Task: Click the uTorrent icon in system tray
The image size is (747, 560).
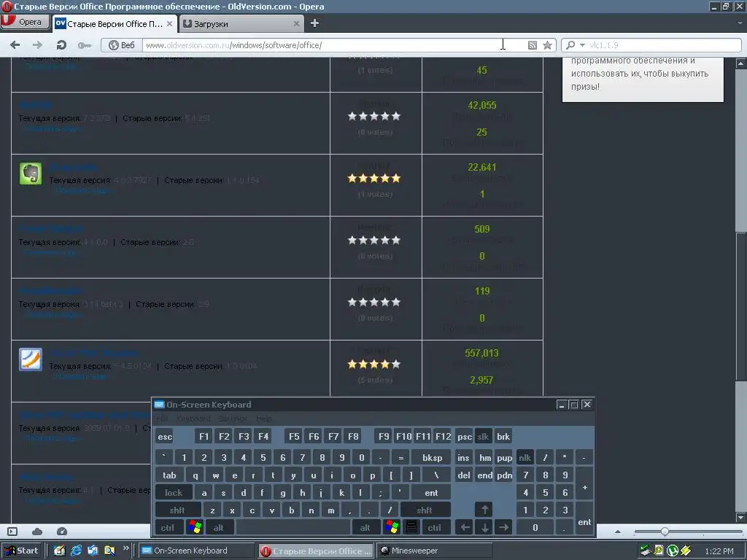Action: pos(672,551)
